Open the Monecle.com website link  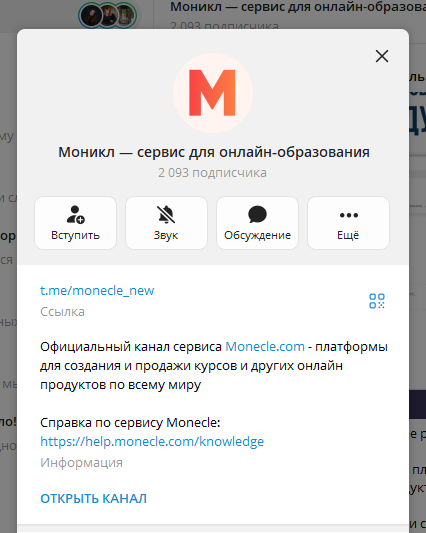(x=265, y=347)
